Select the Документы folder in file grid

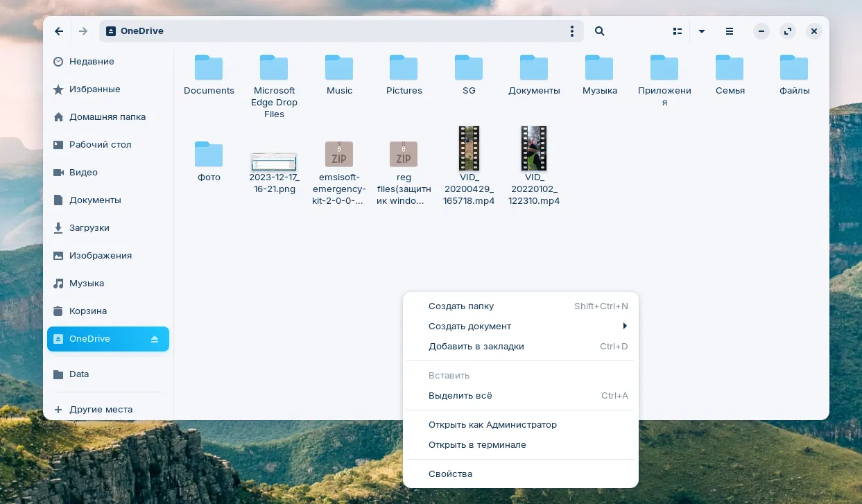(x=534, y=68)
